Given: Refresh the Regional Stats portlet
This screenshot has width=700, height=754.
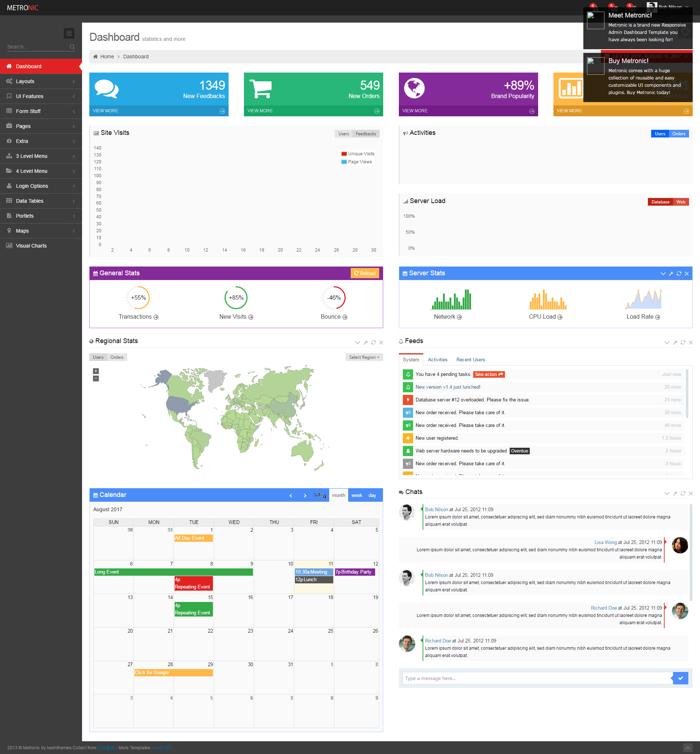Looking at the screenshot, I should [x=373, y=342].
